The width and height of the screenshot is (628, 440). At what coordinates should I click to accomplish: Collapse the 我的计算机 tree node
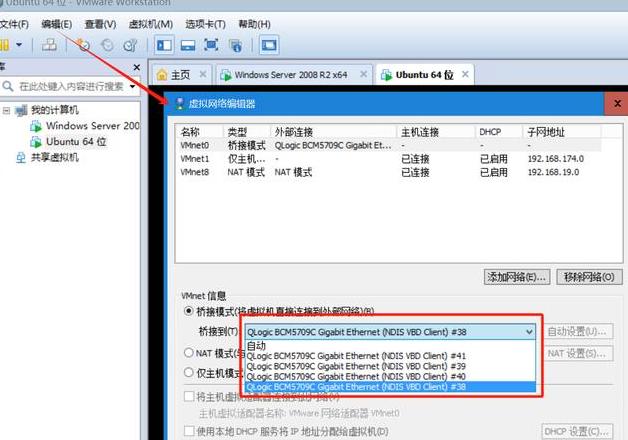6,110
